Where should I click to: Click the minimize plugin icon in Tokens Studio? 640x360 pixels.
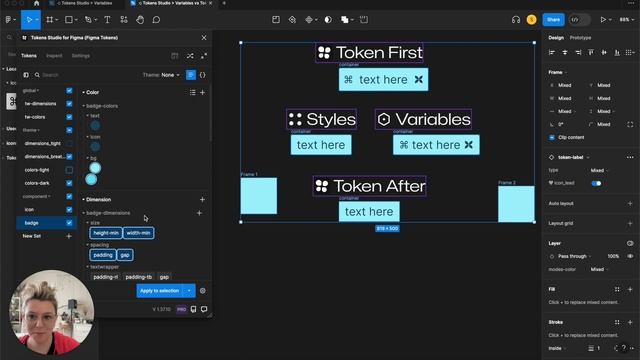pos(204,56)
